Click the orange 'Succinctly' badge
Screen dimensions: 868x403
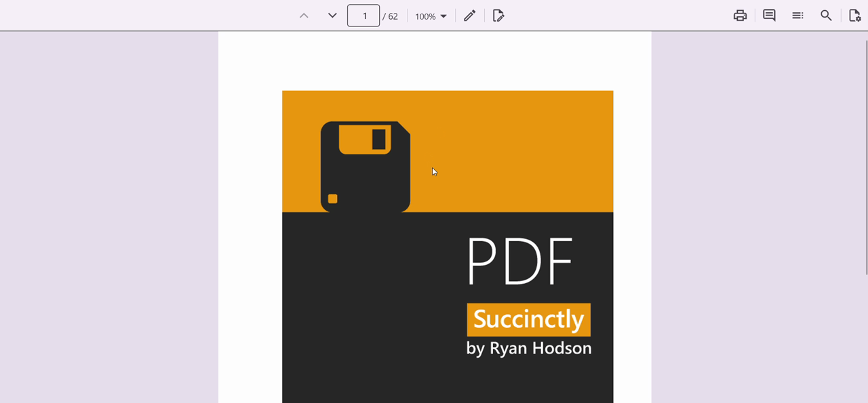528,320
